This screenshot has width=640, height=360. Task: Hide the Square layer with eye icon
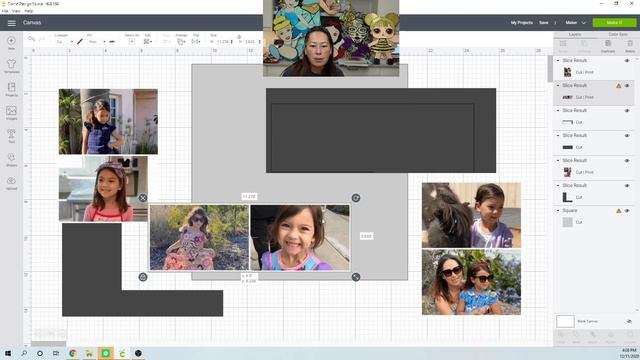pyautogui.click(x=627, y=211)
